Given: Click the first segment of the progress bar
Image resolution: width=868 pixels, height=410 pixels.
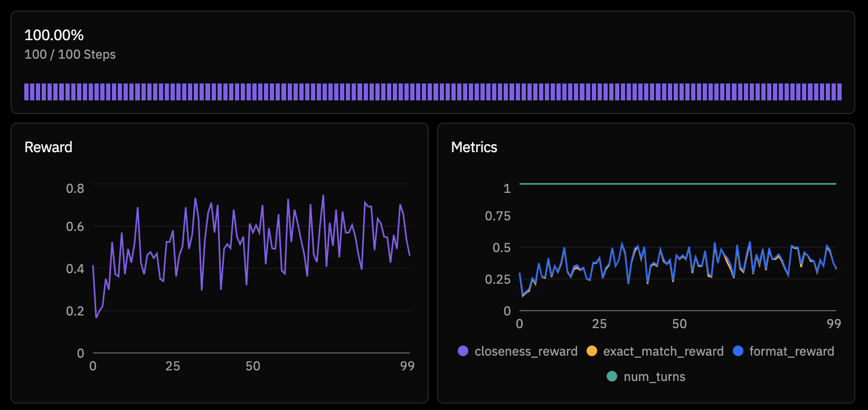Looking at the screenshot, I should [x=26, y=92].
